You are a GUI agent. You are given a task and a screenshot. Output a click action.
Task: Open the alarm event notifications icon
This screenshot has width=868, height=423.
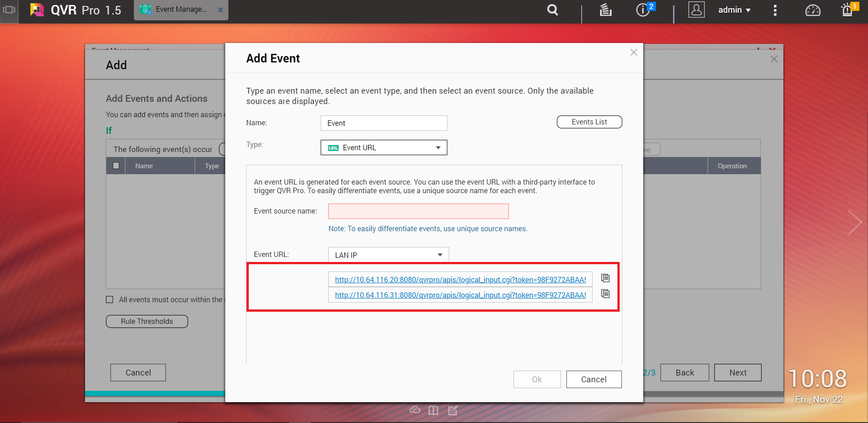point(847,10)
